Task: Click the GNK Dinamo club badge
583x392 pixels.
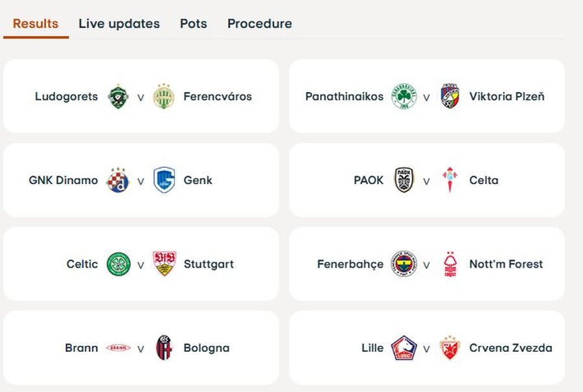Action: tap(119, 180)
